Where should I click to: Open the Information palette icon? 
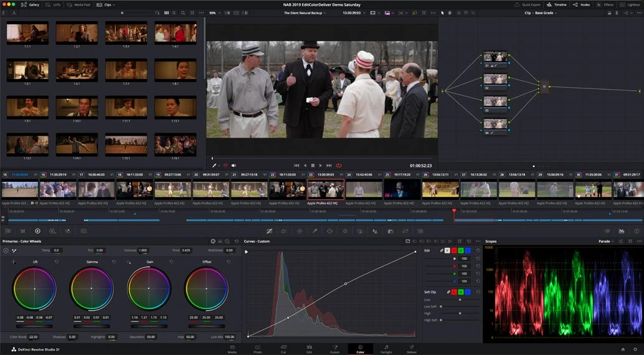pos(637,231)
